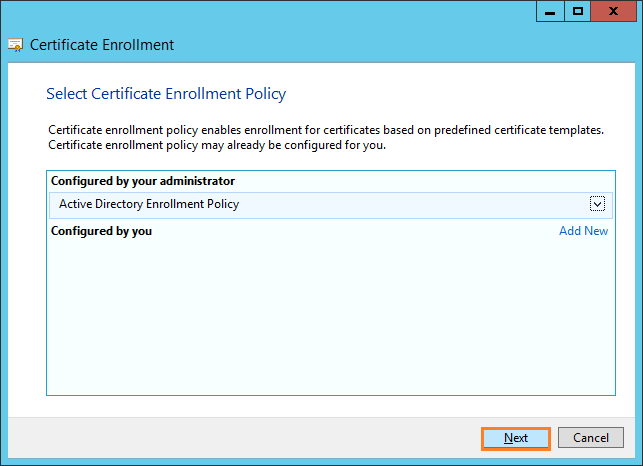Screen dimensions: 643x466
Task: Click the Select Certificate Enrollment Policy title
Action: coord(166,94)
